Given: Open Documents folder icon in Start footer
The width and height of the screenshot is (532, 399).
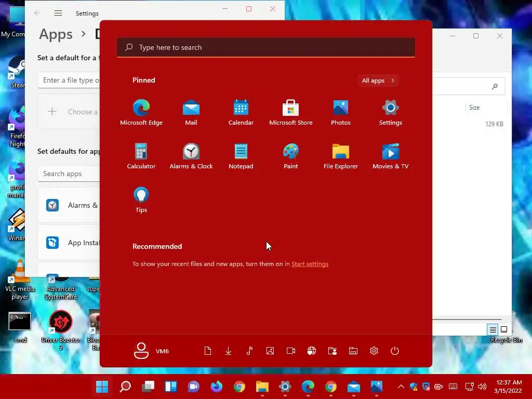Looking at the screenshot, I should click(x=208, y=351).
